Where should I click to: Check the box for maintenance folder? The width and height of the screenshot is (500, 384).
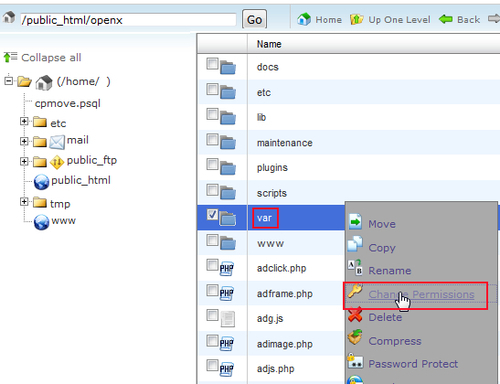212,139
